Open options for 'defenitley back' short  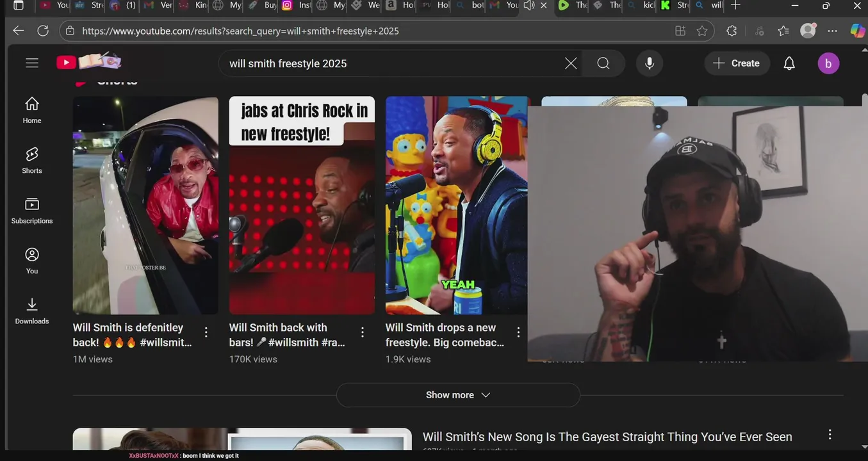pyautogui.click(x=206, y=332)
